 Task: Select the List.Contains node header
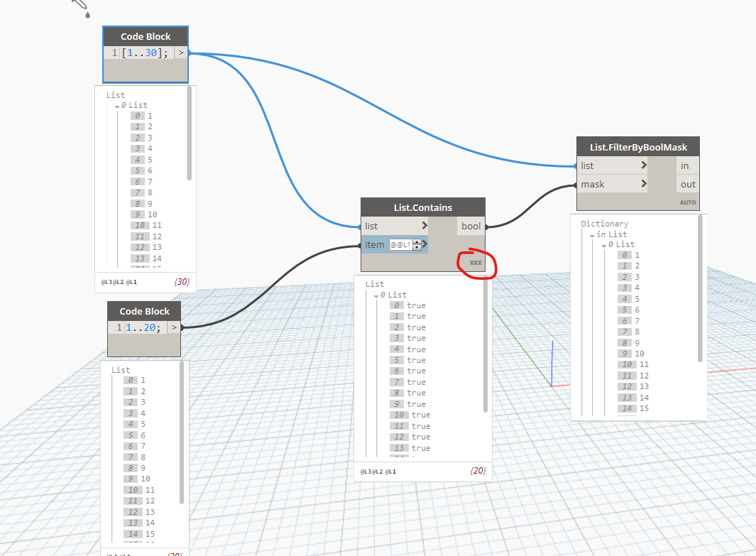[x=423, y=207]
